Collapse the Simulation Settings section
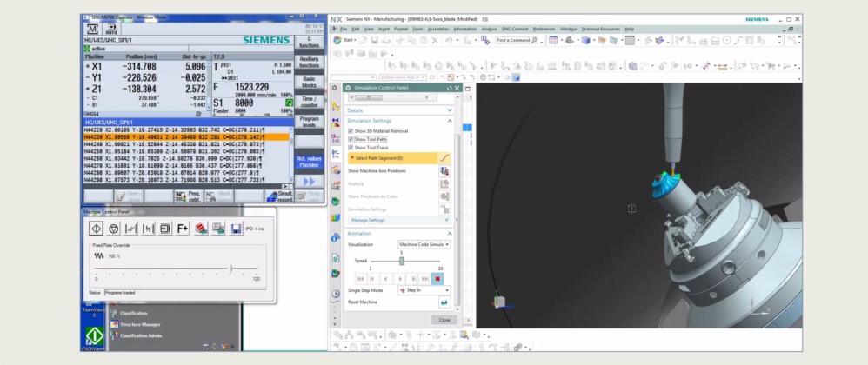868x365 pixels. pos(450,121)
